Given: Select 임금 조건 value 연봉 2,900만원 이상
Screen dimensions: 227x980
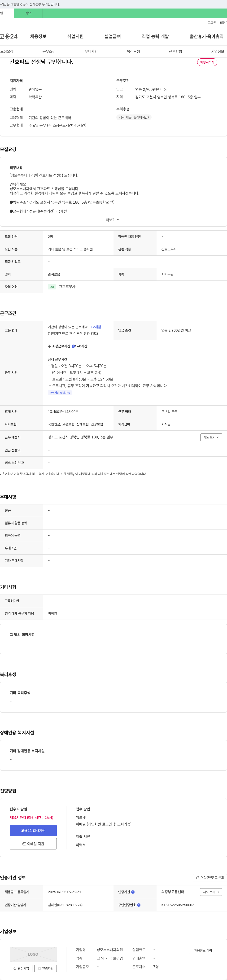Looking at the screenshot, I should [176, 330].
